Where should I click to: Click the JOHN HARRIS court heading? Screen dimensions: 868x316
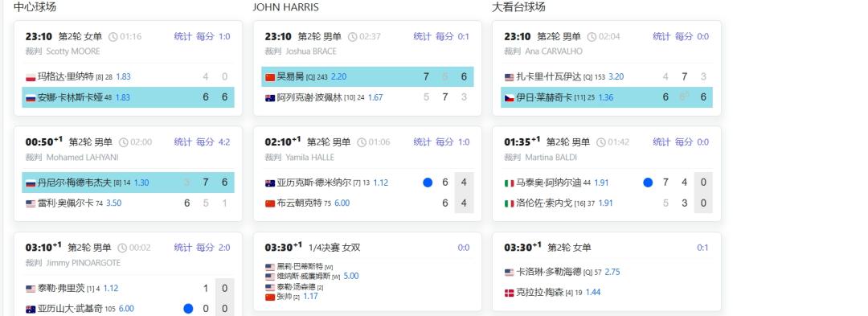point(285,7)
